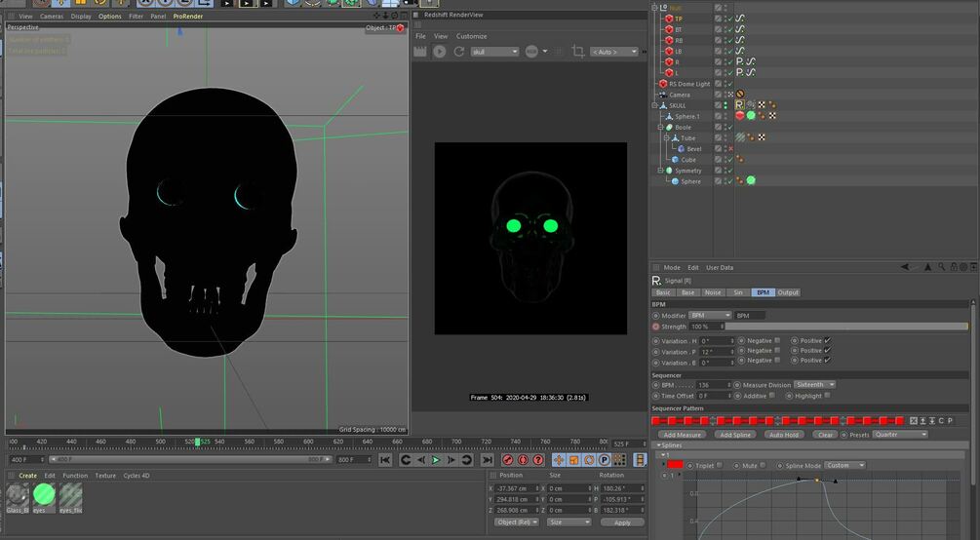
Task: Enable the spline Mute checkbox
Action: 763,466
